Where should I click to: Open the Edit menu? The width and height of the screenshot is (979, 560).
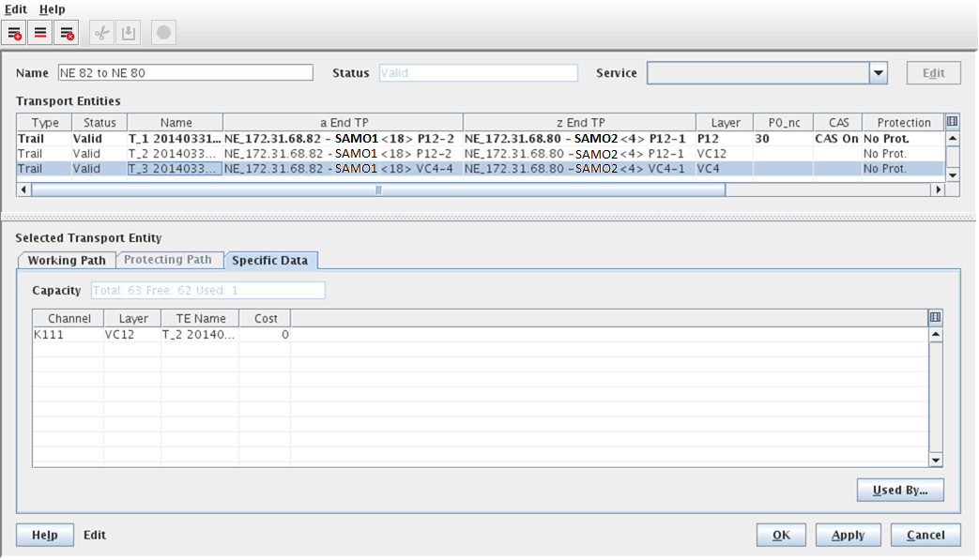click(x=16, y=9)
